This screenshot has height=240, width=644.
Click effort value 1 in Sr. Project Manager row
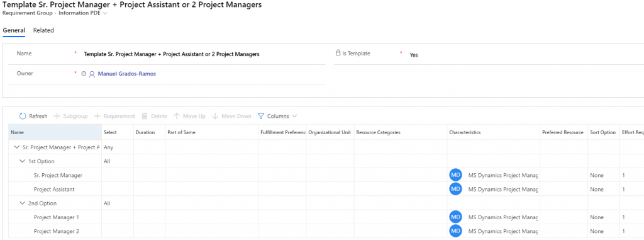pos(623,175)
